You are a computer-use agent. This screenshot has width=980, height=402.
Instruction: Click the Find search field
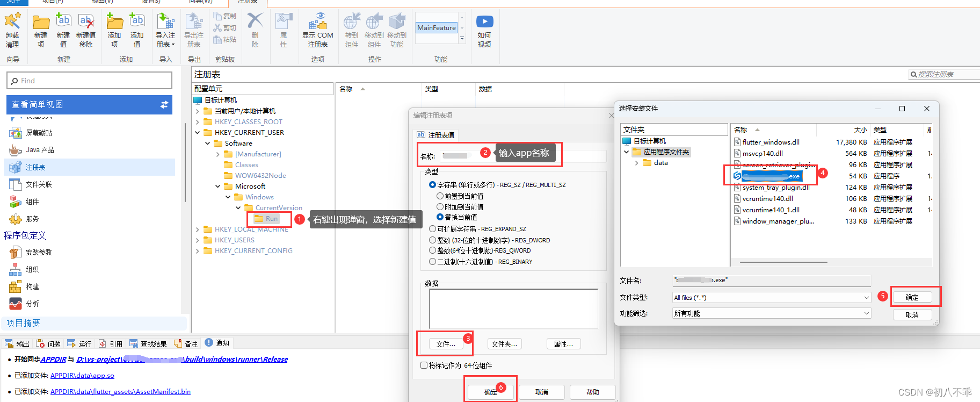[90, 81]
